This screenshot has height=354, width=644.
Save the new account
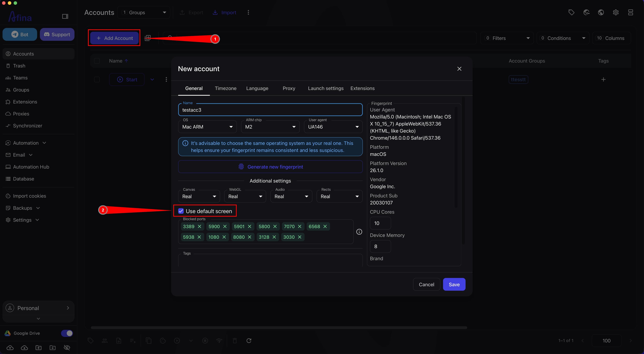coord(454,284)
